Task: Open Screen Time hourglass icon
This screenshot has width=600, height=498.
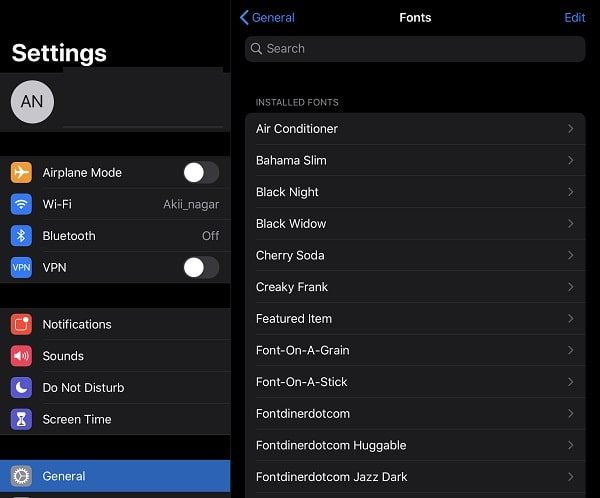Action: click(21, 419)
